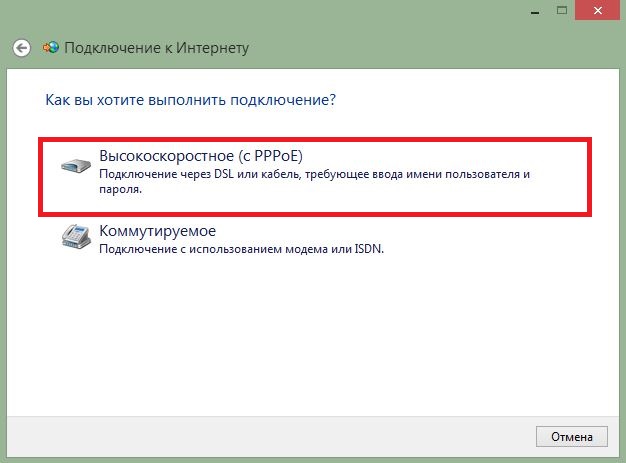Click the Отмена button
The width and height of the screenshot is (626, 463).
pyautogui.click(x=572, y=437)
